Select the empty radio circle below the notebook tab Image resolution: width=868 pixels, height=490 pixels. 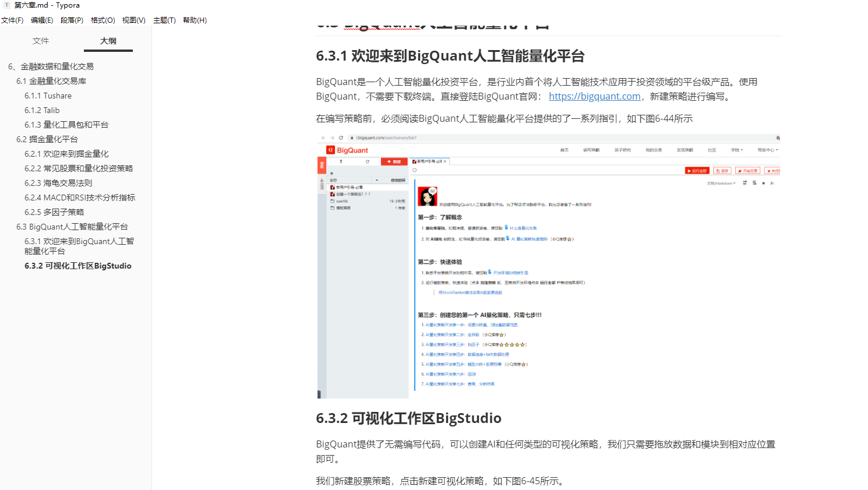(414, 170)
